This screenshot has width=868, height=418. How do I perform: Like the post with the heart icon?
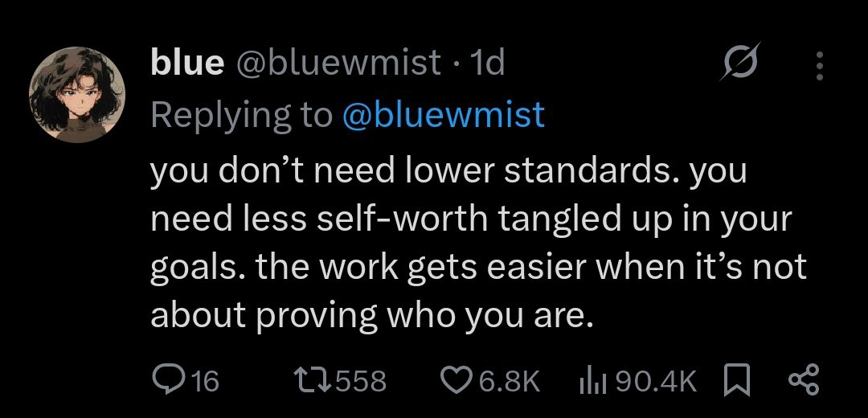pyautogui.click(x=458, y=379)
